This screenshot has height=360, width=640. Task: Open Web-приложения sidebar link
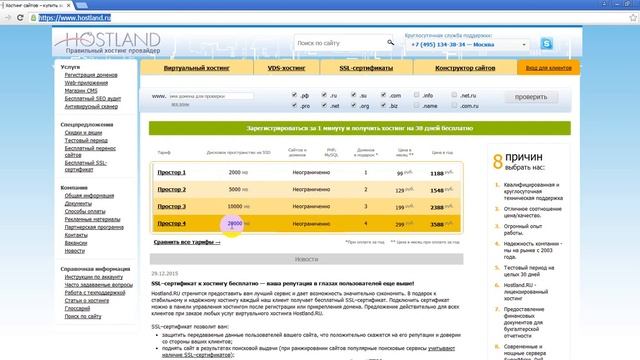tap(86, 83)
